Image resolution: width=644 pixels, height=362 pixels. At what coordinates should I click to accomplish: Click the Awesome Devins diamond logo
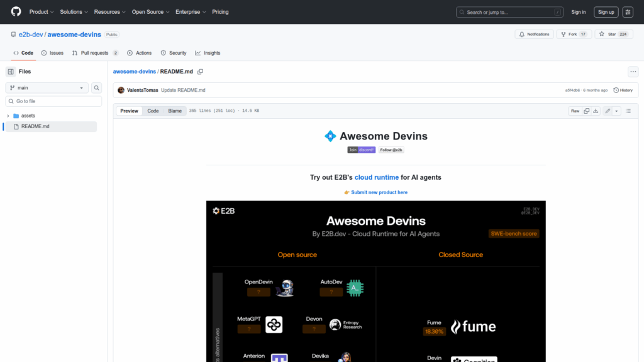point(330,136)
